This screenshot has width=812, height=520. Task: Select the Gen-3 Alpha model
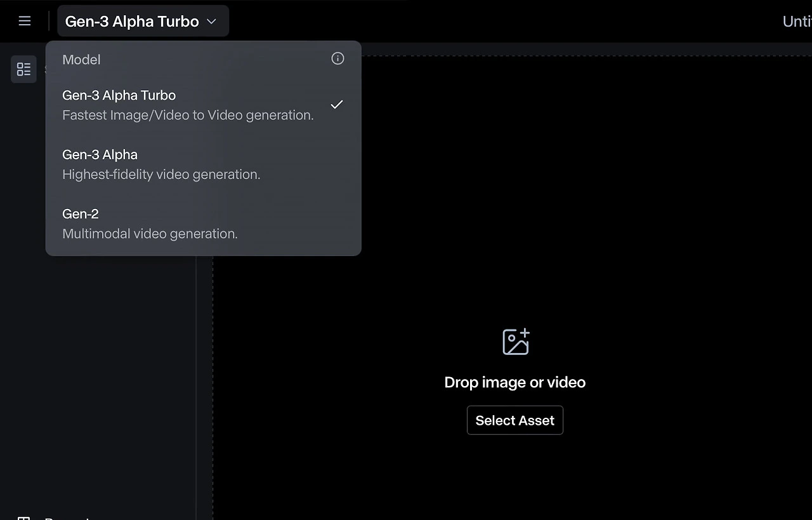(100, 155)
